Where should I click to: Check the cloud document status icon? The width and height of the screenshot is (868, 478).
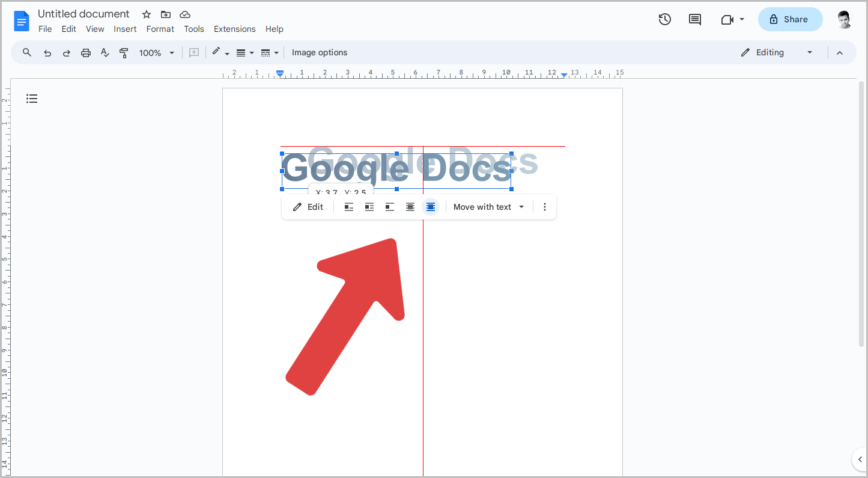185,14
